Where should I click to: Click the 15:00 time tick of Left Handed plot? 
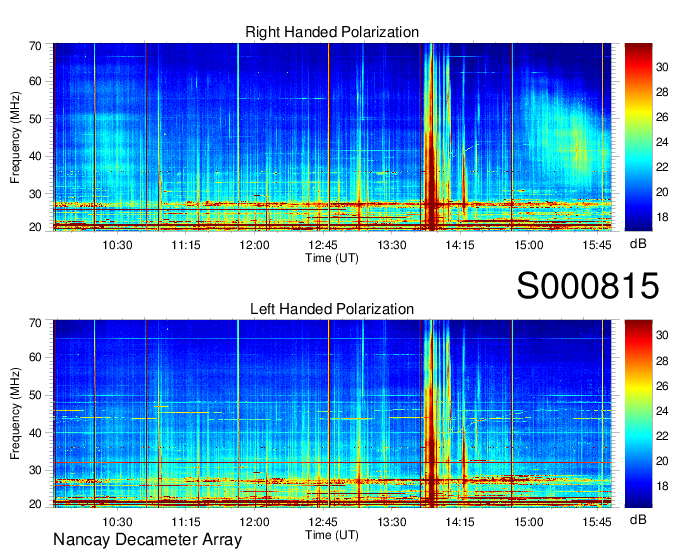click(x=529, y=522)
